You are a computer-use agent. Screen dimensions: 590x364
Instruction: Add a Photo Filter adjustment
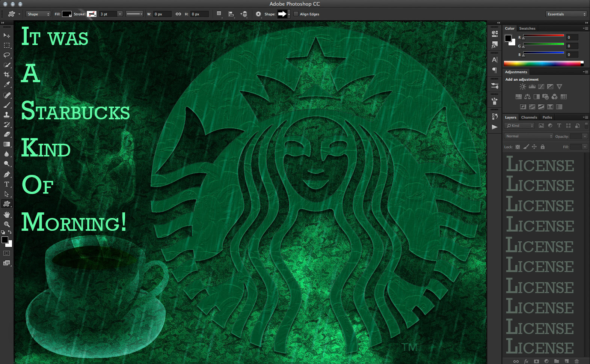[546, 97]
